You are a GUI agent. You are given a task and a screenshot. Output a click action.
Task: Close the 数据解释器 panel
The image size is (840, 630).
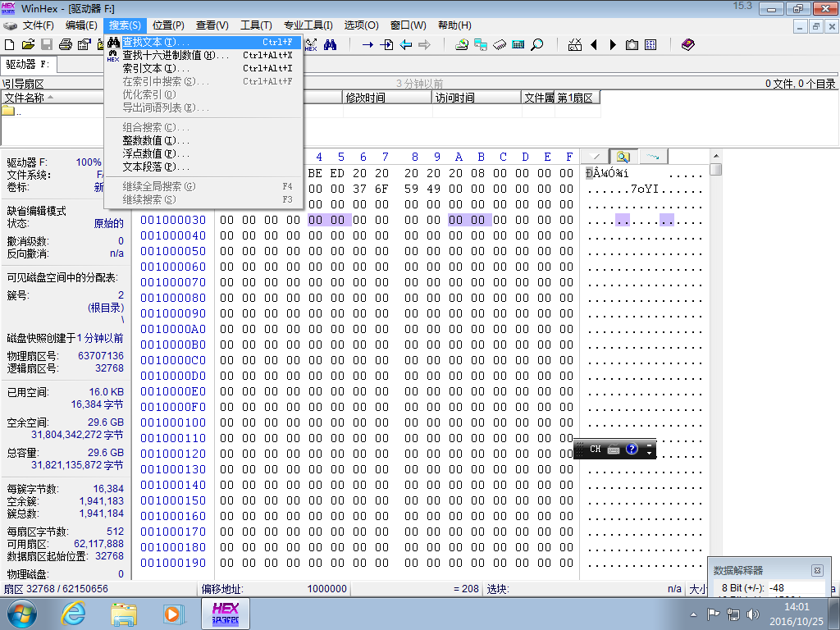(817, 570)
